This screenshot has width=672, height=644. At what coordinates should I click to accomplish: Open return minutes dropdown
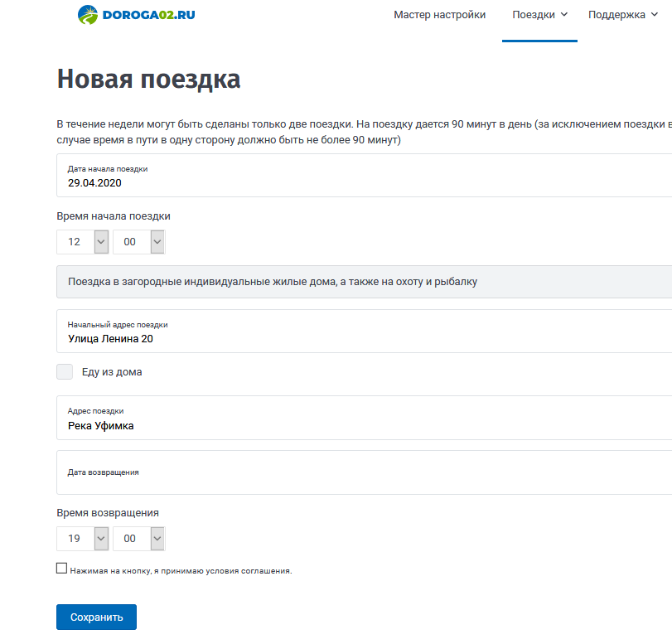point(139,539)
